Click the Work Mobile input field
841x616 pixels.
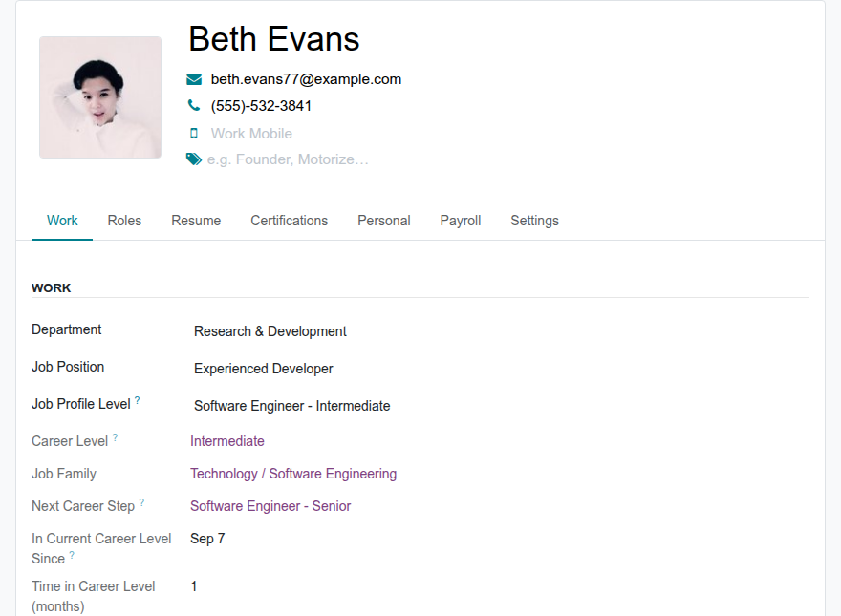[x=251, y=134]
